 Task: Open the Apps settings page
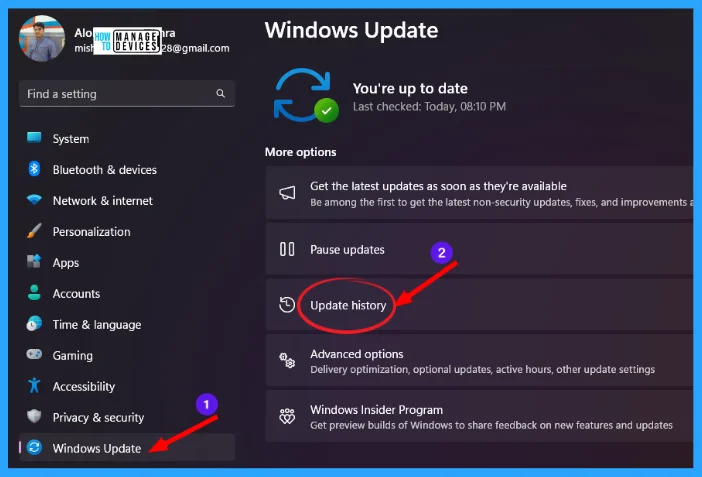tap(127, 262)
